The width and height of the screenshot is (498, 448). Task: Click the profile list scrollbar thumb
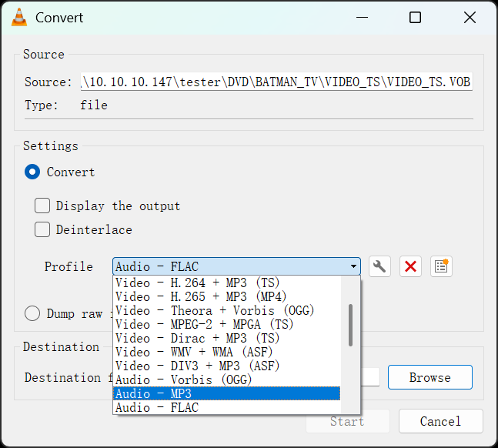click(x=351, y=325)
